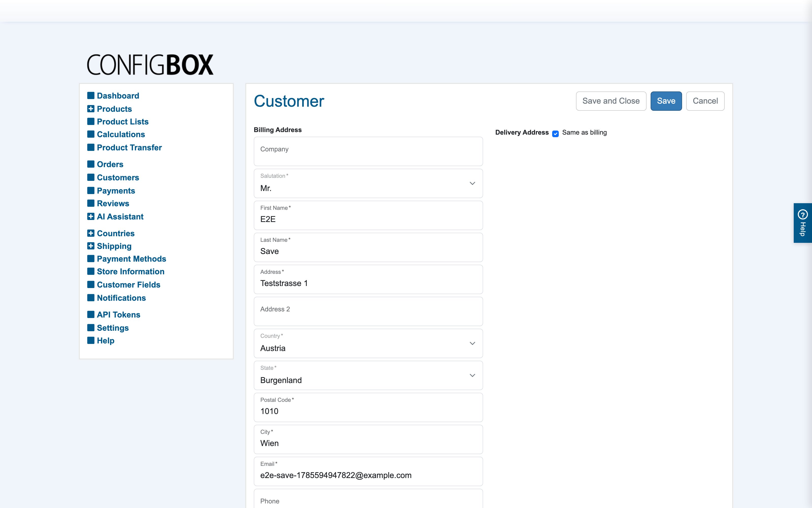Click the empty Address 2 field

368,311
